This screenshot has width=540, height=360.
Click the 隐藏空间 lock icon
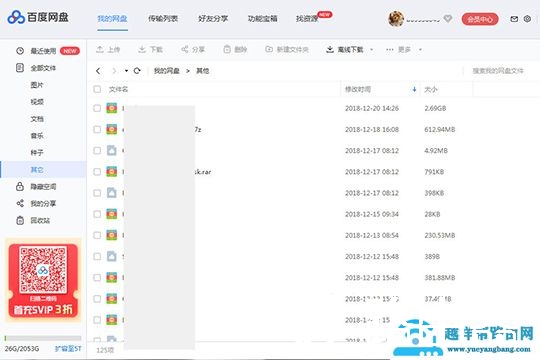click(x=20, y=186)
